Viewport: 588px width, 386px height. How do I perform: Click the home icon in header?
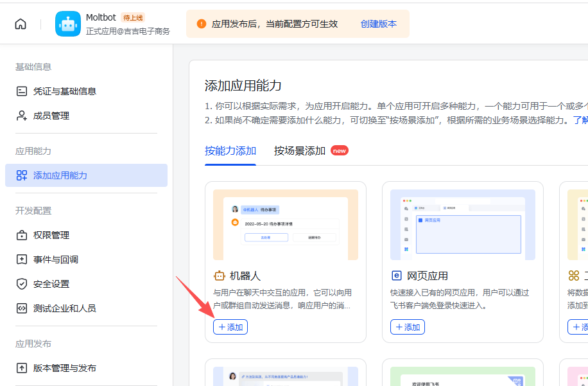(21, 24)
